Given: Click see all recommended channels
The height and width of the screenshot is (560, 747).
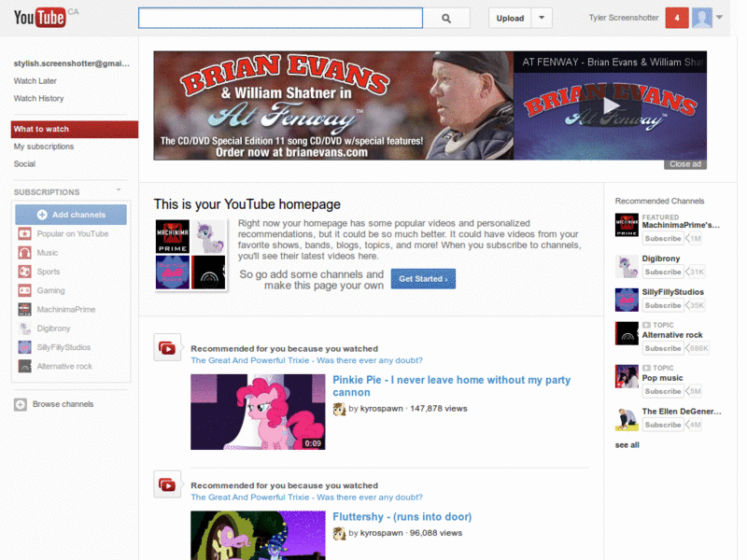Looking at the screenshot, I should pyautogui.click(x=627, y=445).
